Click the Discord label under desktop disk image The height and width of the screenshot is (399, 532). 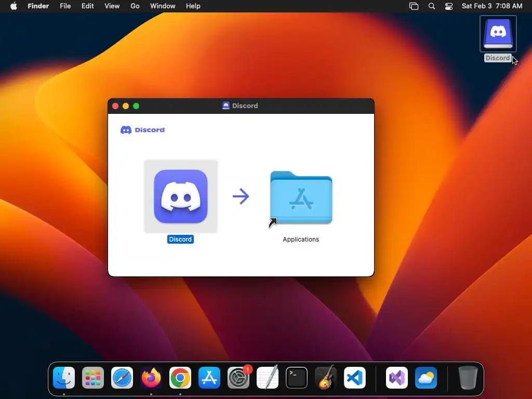tap(498, 58)
